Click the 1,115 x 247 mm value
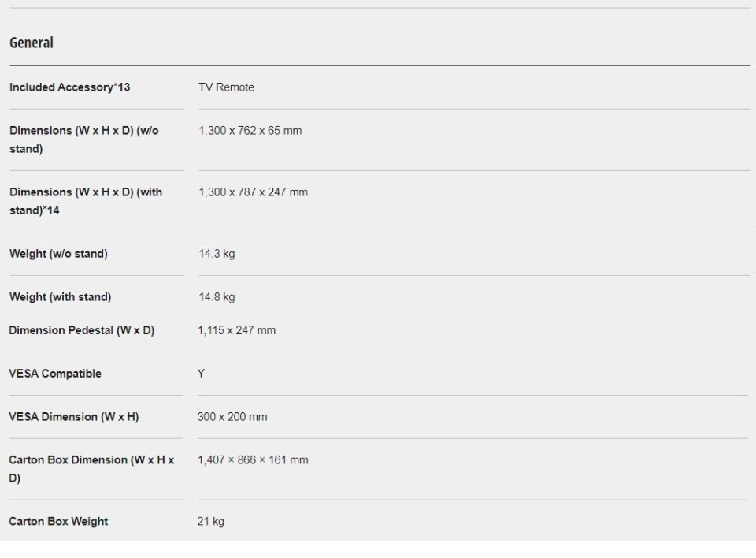 236,330
